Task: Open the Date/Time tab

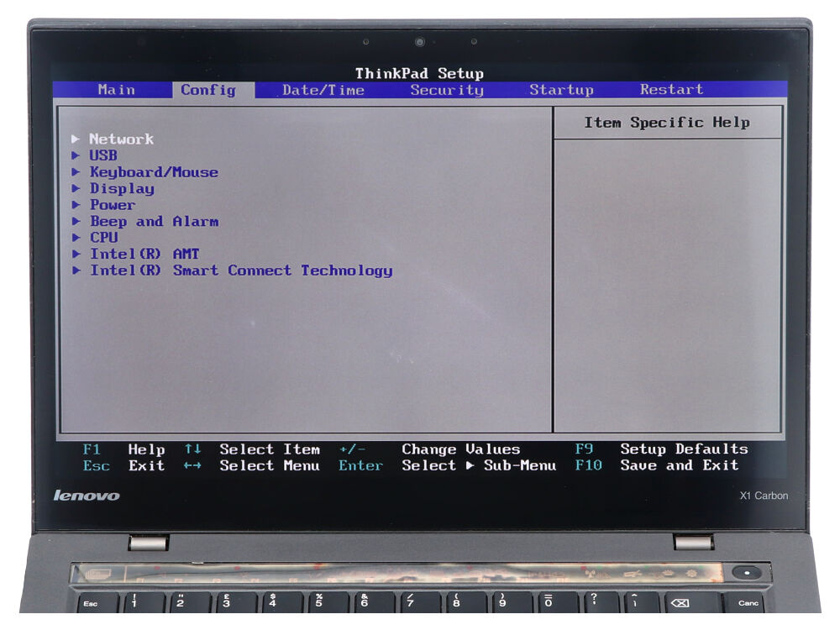Action: click(323, 90)
